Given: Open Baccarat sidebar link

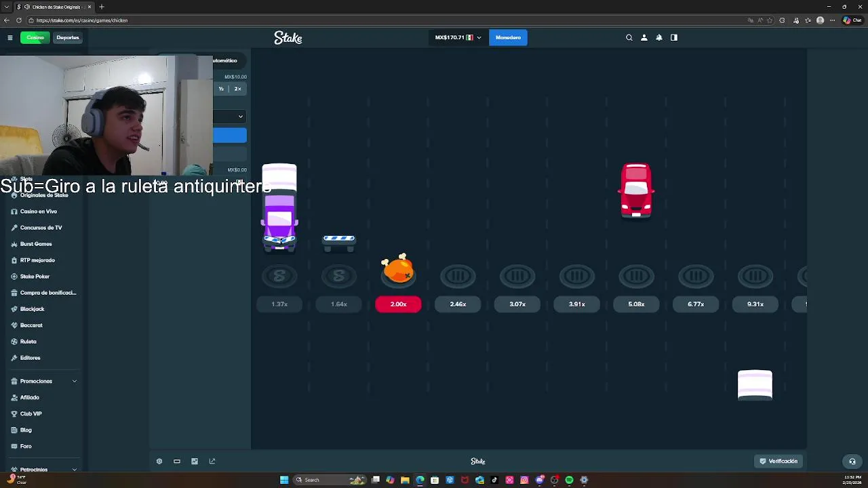Looking at the screenshot, I should (31, 325).
